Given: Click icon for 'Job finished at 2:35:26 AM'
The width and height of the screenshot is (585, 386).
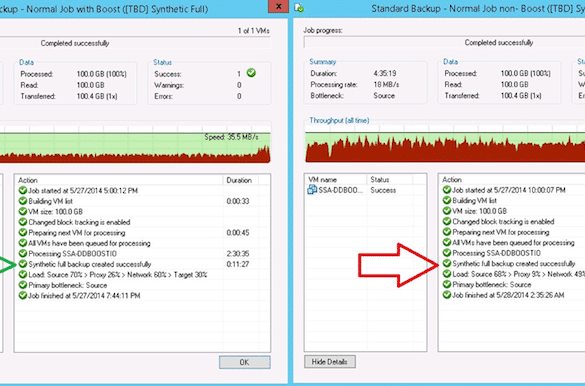Looking at the screenshot, I should click(x=447, y=295).
